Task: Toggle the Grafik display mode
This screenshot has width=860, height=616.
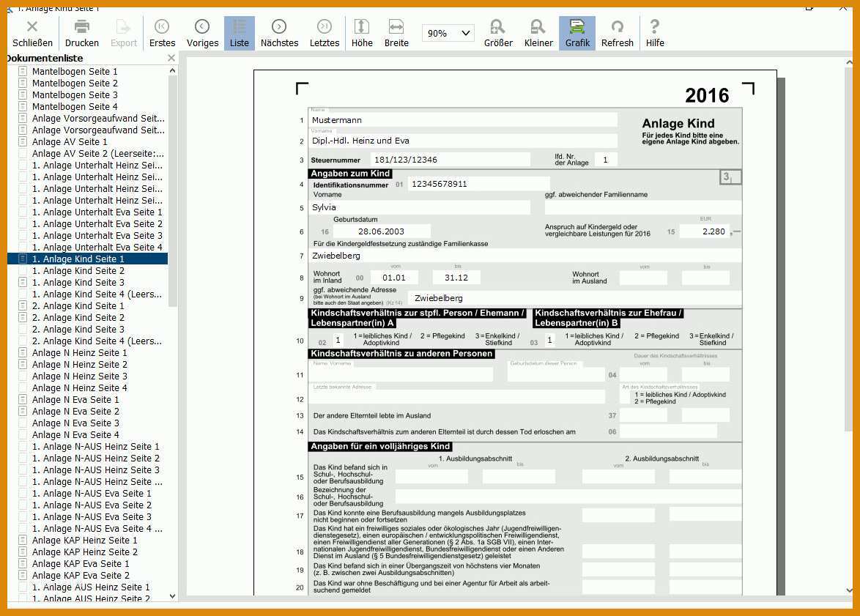Action: pyautogui.click(x=577, y=34)
